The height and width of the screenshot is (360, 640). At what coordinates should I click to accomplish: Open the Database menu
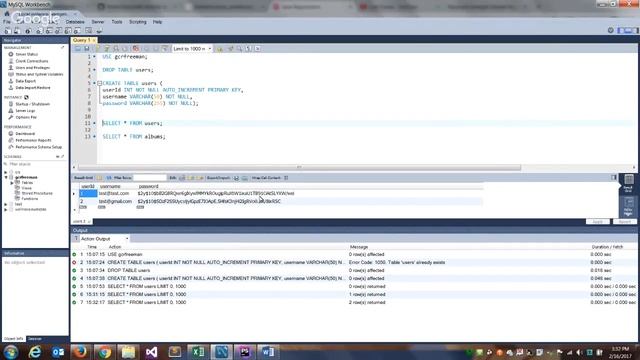click(75, 22)
